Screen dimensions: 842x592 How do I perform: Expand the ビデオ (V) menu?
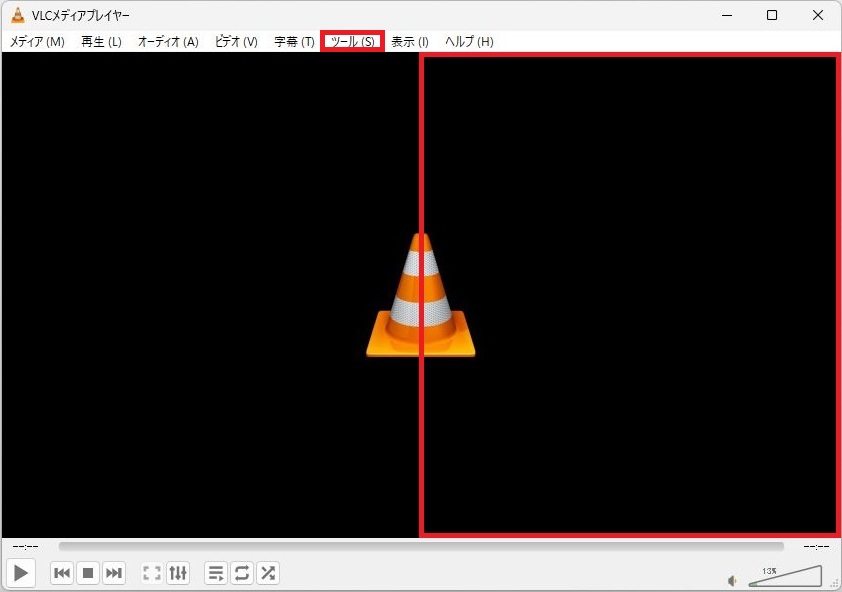point(236,41)
